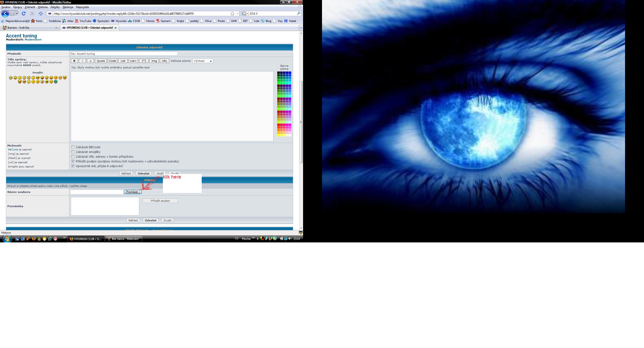Pick the red swatch in the Barva písma palette
The width and height of the screenshot is (644, 348).
click(278, 125)
